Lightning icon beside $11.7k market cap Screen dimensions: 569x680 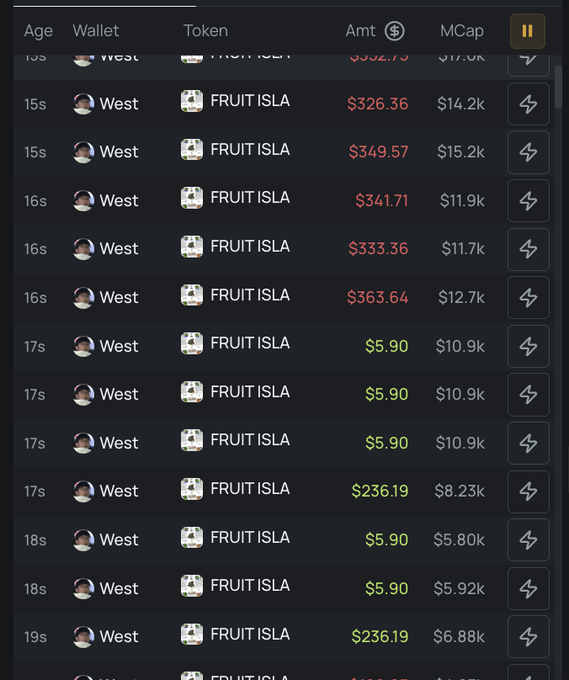[x=528, y=249]
